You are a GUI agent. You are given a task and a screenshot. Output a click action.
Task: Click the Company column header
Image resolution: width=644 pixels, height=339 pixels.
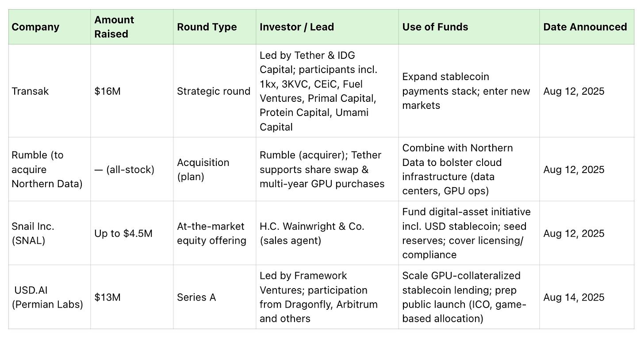35,27
